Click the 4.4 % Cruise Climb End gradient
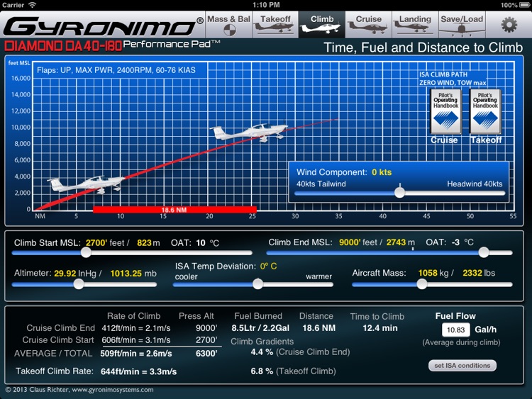The height and width of the screenshot is (399, 532). click(262, 352)
